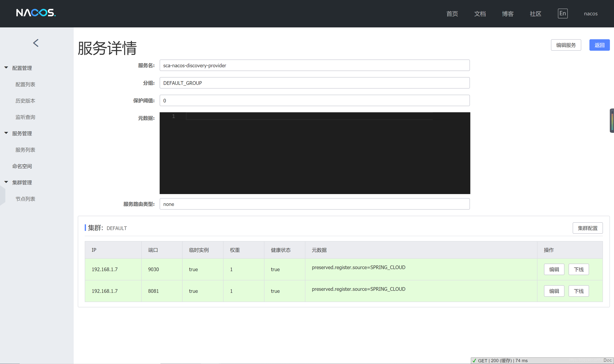Screen dimensions: 614x364
Task: Click the green checkmark status icon
Action: [x=474, y=361]
